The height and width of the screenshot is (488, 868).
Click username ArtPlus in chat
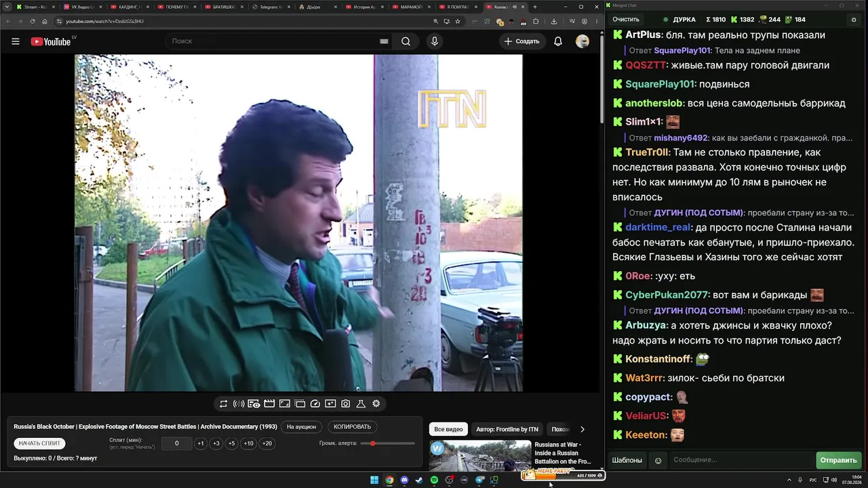pyautogui.click(x=643, y=35)
